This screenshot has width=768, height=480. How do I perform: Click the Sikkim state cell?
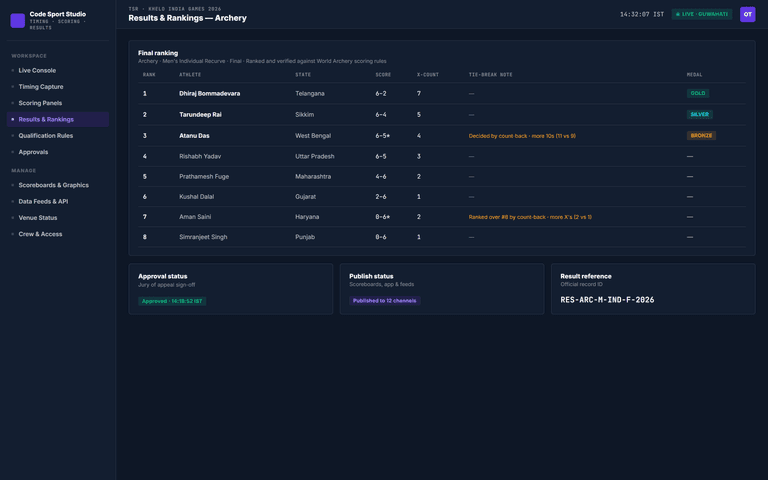click(x=305, y=115)
